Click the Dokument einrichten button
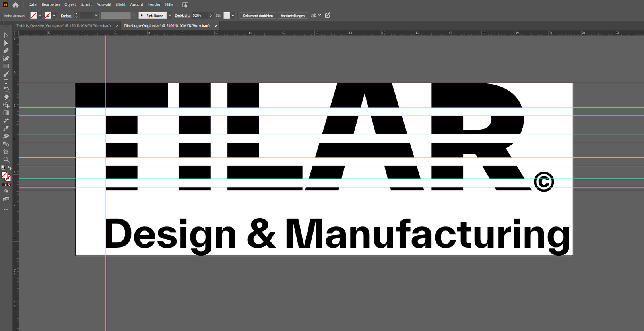Screen dimensions: 644x331 (x=258, y=15)
